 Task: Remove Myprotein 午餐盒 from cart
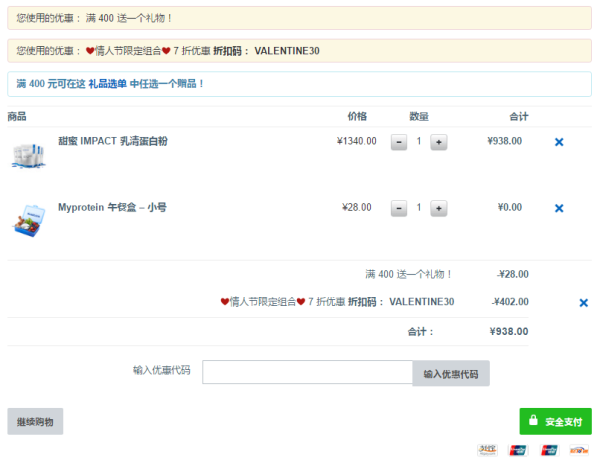point(559,208)
